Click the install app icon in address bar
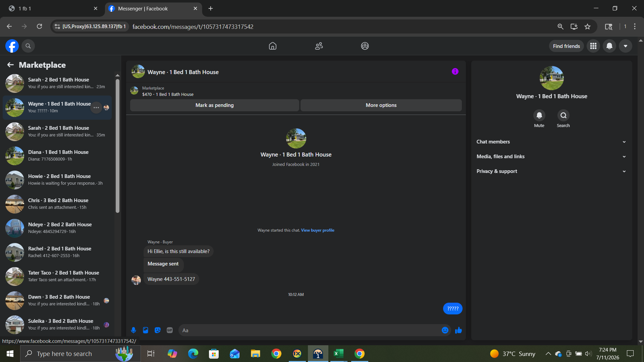This screenshot has height=362, width=644. click(x=574, y=26)
